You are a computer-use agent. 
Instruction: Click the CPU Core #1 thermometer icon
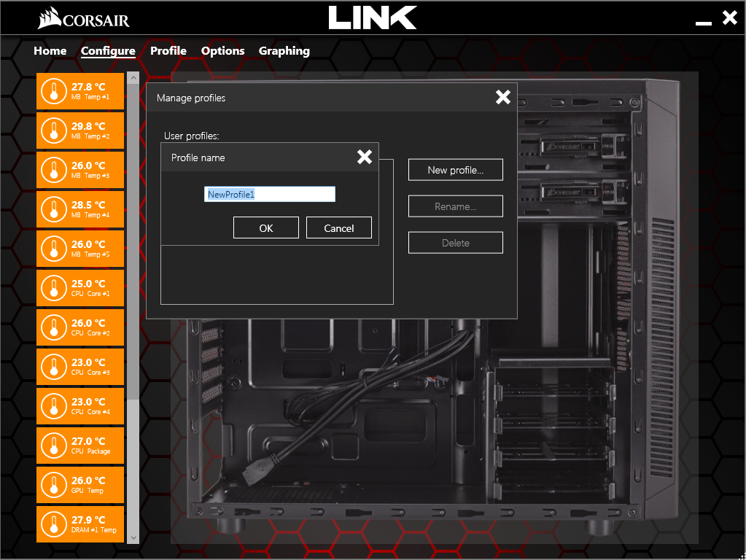tap(54, 288)
